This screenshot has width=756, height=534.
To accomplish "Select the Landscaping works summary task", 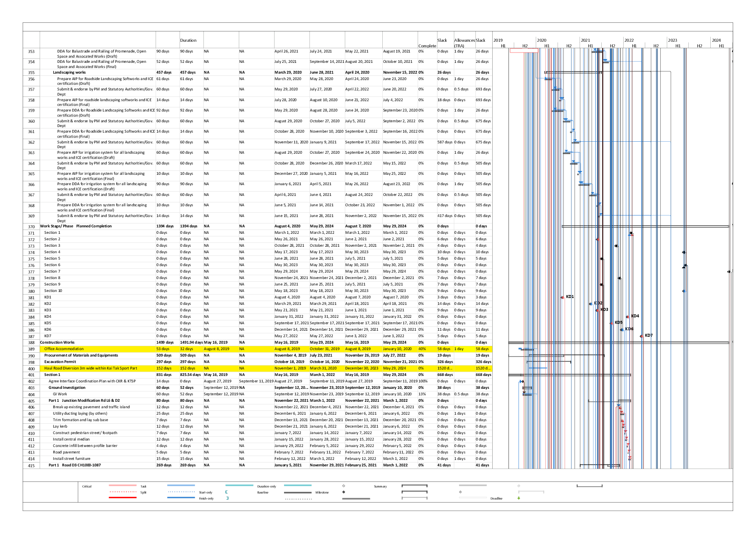I will point(69,72).
